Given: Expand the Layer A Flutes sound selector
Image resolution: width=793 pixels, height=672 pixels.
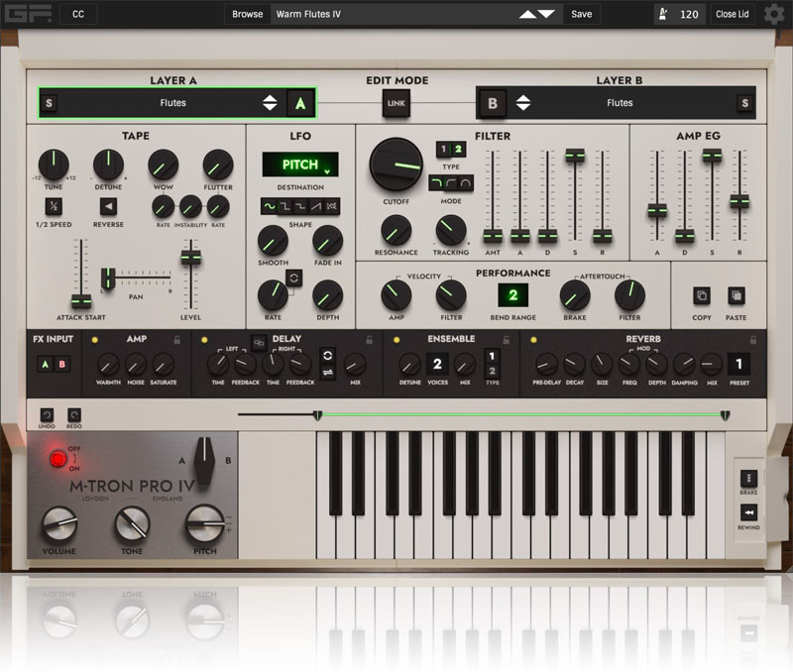Looking at the screenshot, I should coord(270,103).
